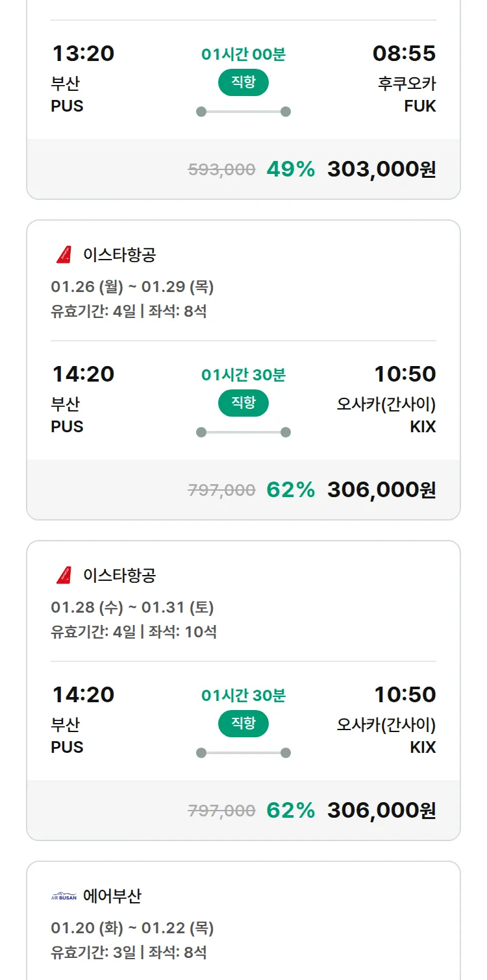Select the 306,000원 fare for the 01.28 flight
487x980 pixels.
[381, 811]
